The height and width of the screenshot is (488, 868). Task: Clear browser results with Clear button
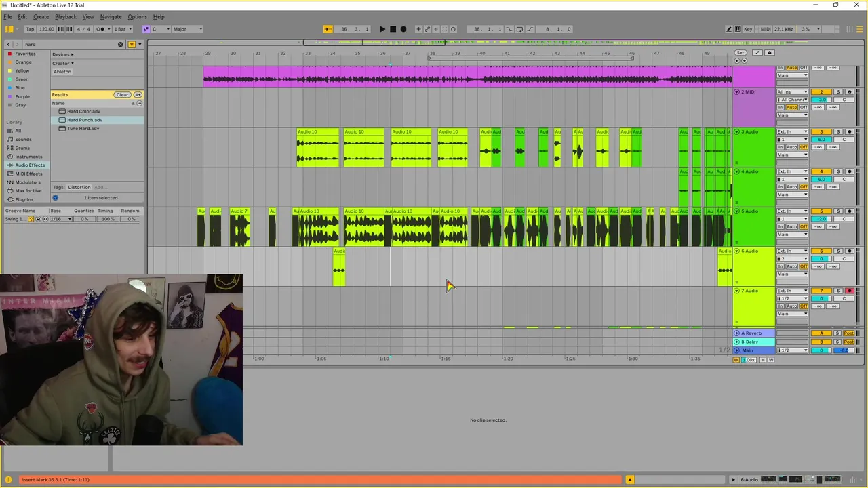coord(122,95)
